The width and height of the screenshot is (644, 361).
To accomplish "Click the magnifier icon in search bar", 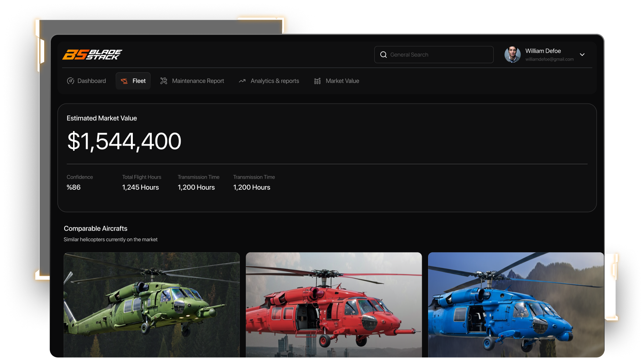I will [383, 55].
